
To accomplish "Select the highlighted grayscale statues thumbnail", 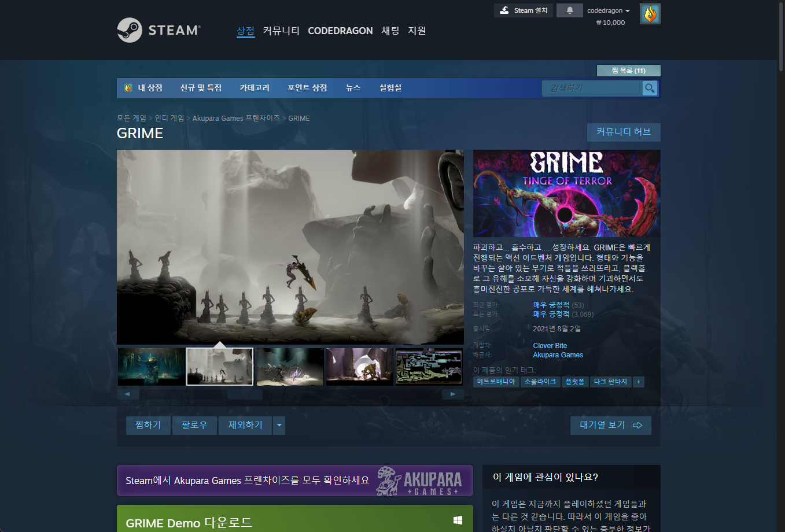I will (220, 367).
